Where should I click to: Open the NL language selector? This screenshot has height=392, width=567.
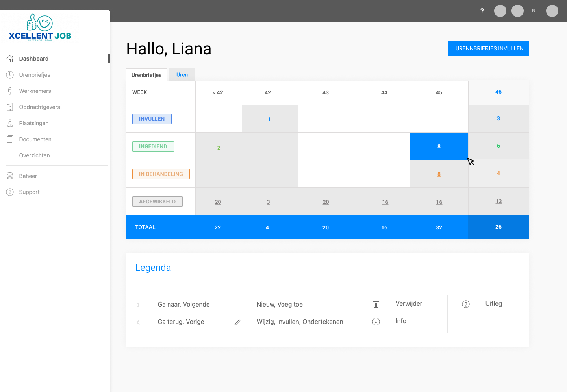535,11
